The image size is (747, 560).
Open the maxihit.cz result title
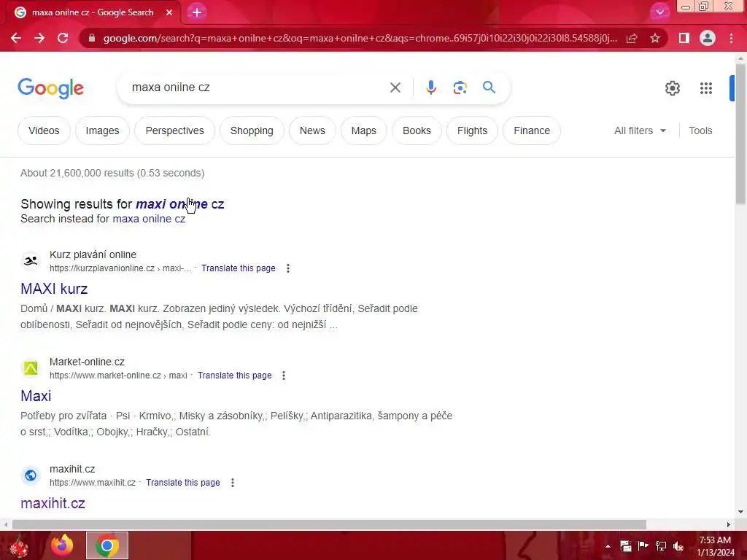point(53,503)
